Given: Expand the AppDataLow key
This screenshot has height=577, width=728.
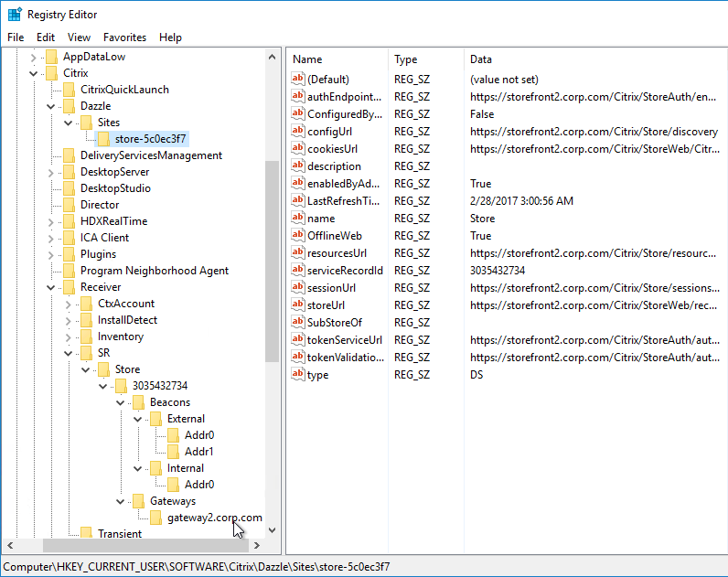Looking at the screenshot, I should click(x=34, y=58).
